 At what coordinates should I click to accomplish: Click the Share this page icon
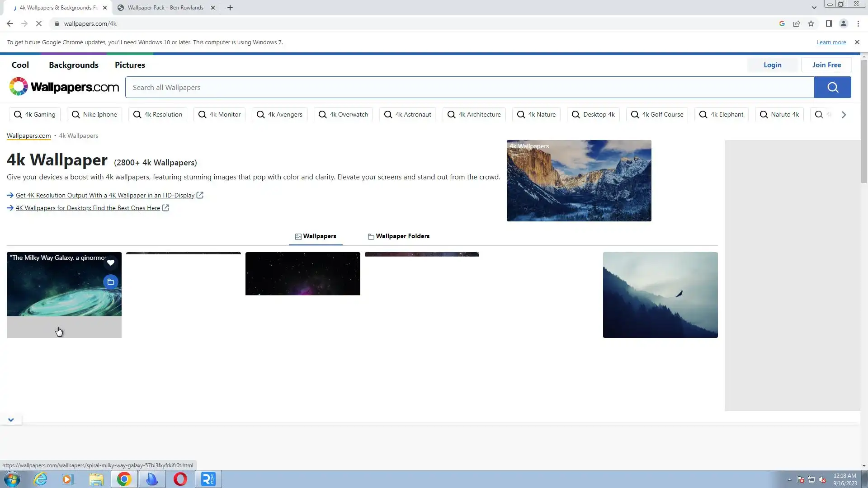pyautogui.click(x=797, y=23)
